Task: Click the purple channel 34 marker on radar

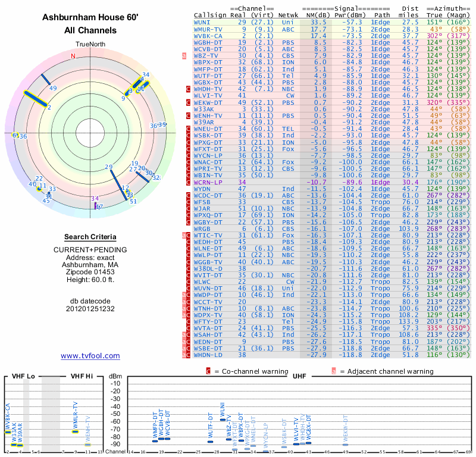Action: click(x=96, y=205)
